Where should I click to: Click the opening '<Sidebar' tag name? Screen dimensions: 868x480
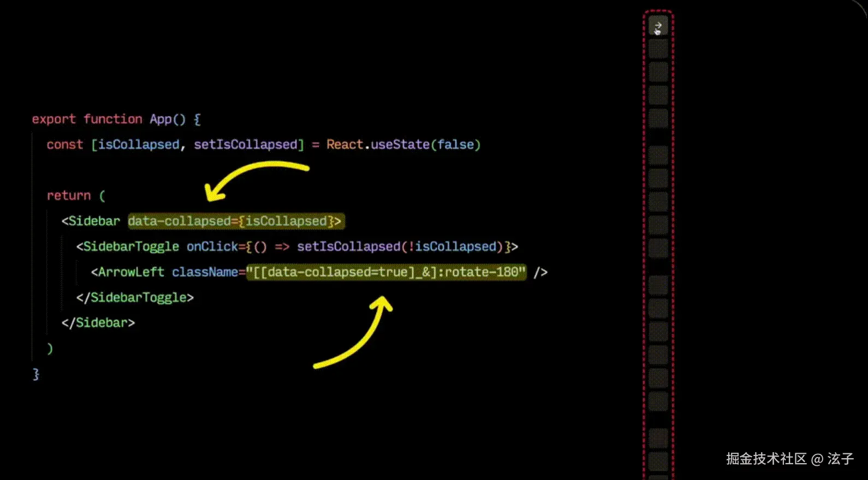point(91,221)
